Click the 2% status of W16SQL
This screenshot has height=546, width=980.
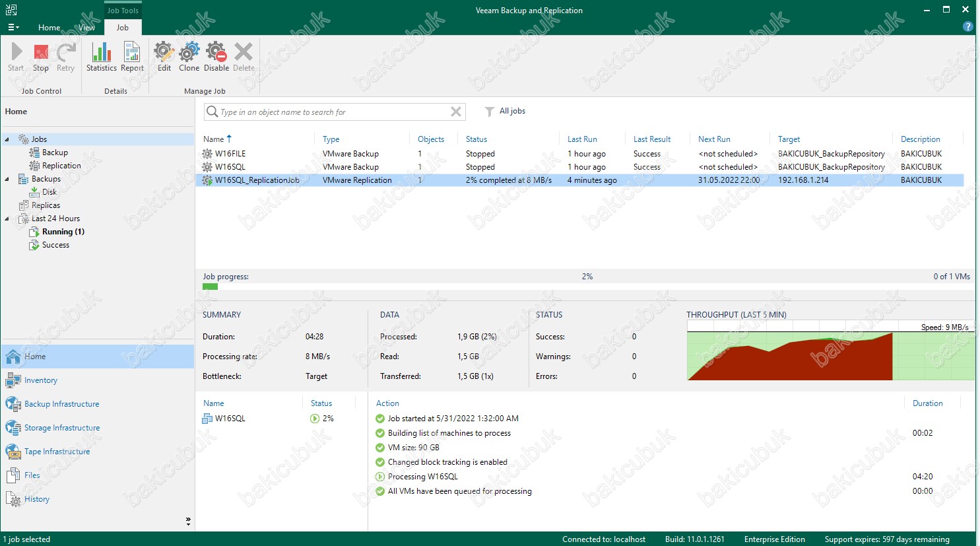click(322, 419)
